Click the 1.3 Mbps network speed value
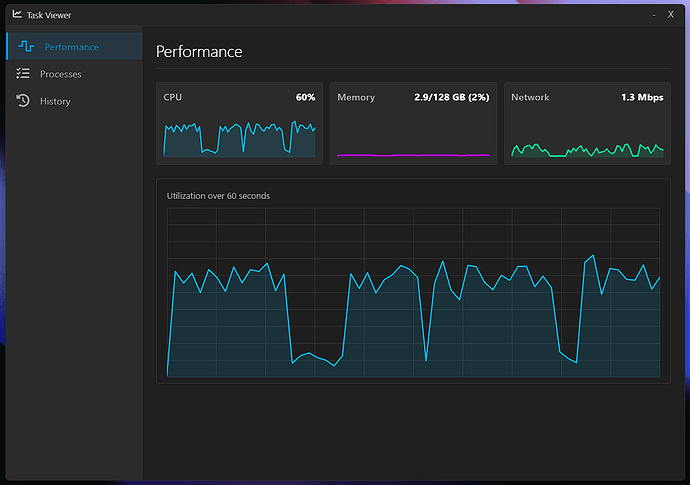690x485 pixels. point(642,98)
